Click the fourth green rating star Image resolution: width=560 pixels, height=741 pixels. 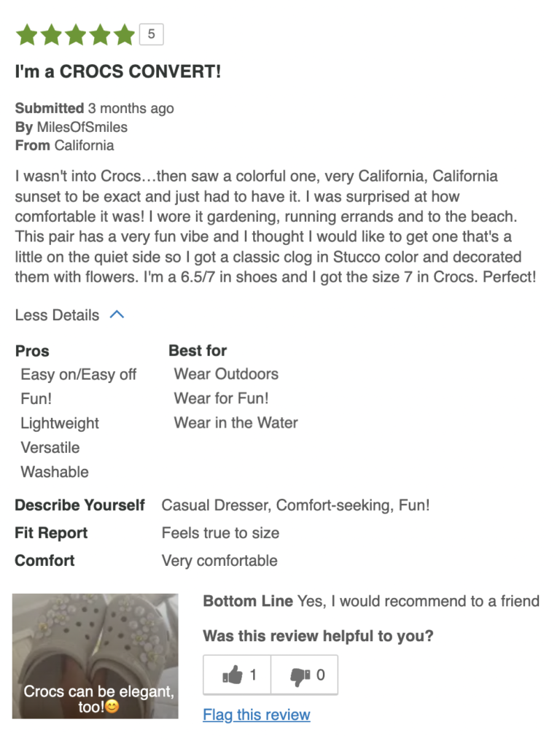click(x=100, y=34)
